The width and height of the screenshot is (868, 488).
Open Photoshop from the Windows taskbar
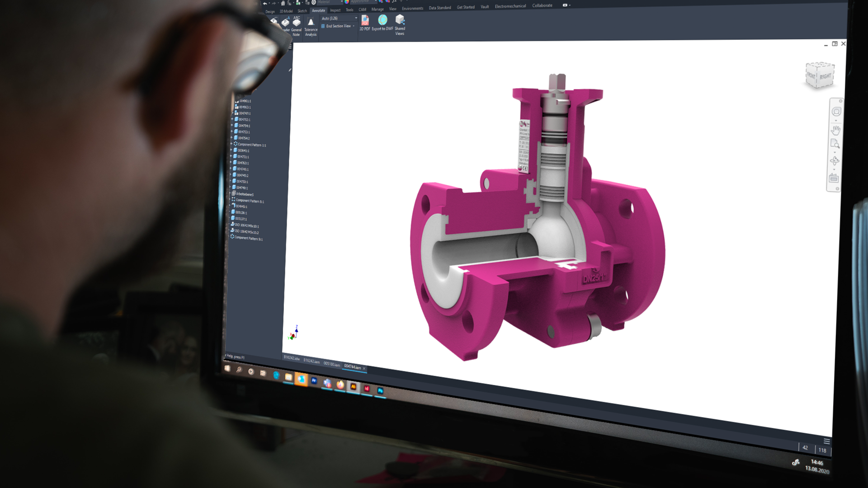coord(380,391)
